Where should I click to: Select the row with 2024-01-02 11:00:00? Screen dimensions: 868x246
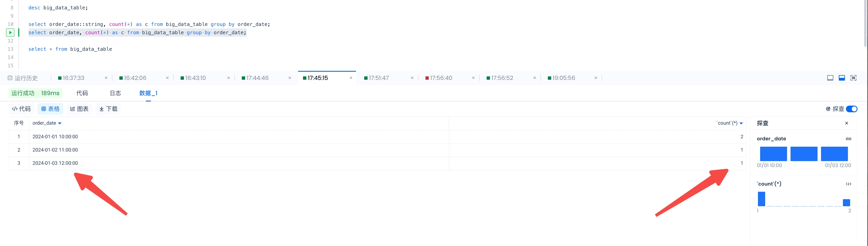pyautogui.click(x=55, y=150)
